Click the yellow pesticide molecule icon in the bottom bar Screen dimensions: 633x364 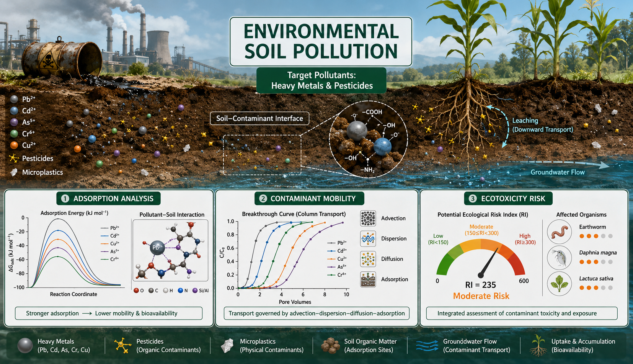[123, 345]
